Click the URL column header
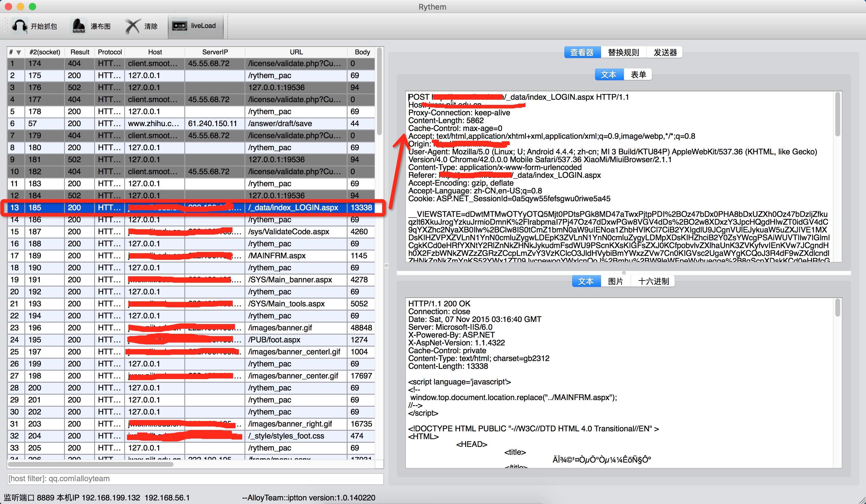The image size is (866, 504). (296, 52)
